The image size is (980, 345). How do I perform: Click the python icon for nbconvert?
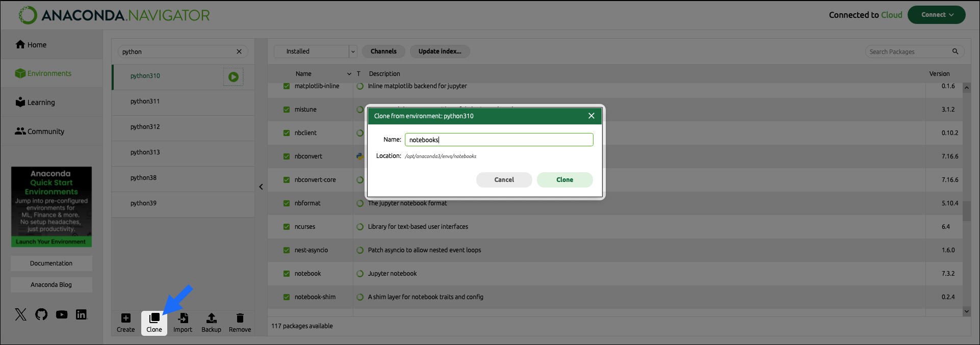coord(359,156)
